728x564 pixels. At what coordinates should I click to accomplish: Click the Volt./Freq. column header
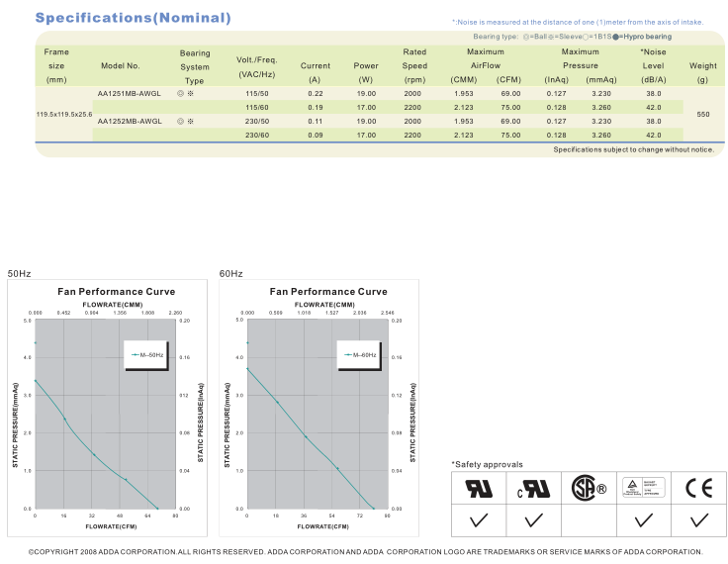257,67
